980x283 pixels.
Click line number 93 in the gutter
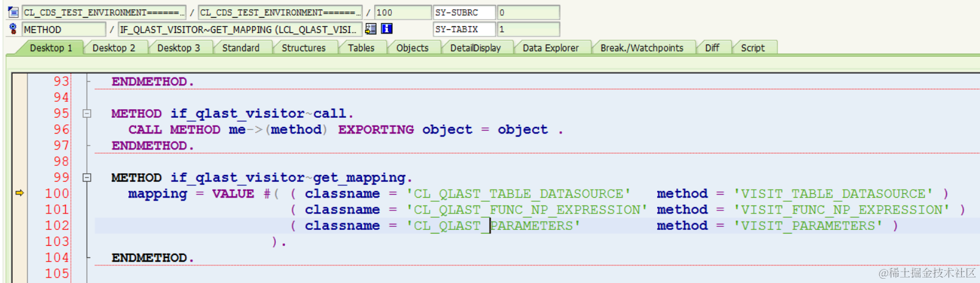click(x=61, y=81)
